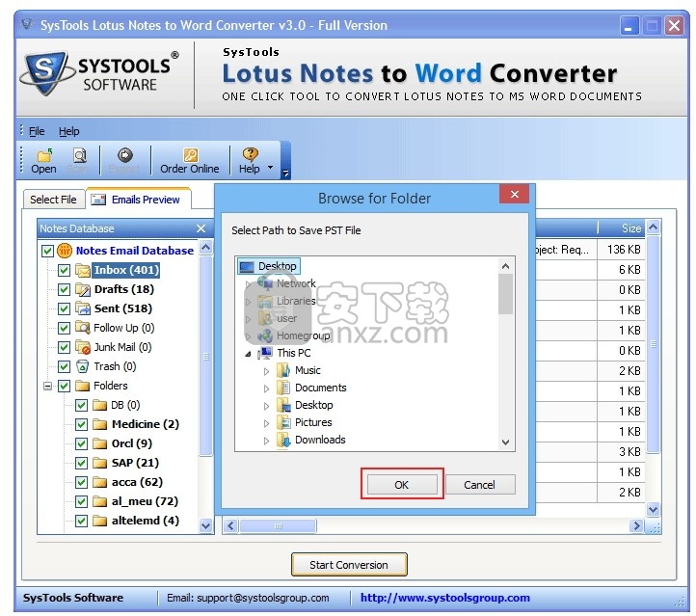Viewport: 696px width, 616px height.
Task: Uncheck the Sent (518) checkbox
Action: tap(64, 308)
